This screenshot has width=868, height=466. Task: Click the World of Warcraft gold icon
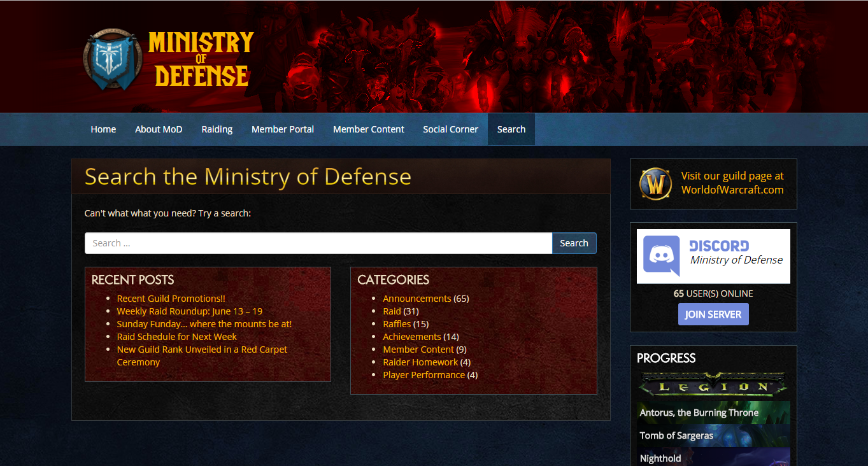(x=655, y=184)
